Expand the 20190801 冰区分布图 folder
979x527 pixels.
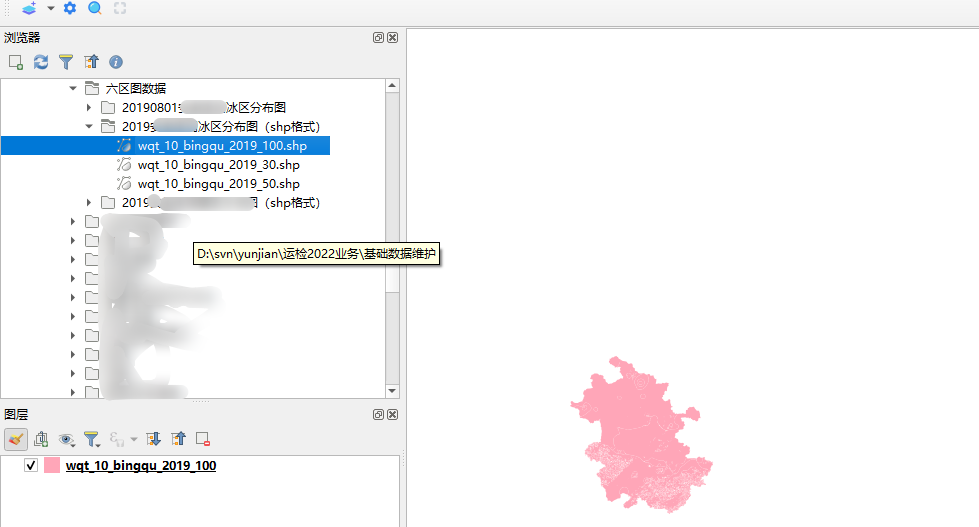click(x=89, y=107)
